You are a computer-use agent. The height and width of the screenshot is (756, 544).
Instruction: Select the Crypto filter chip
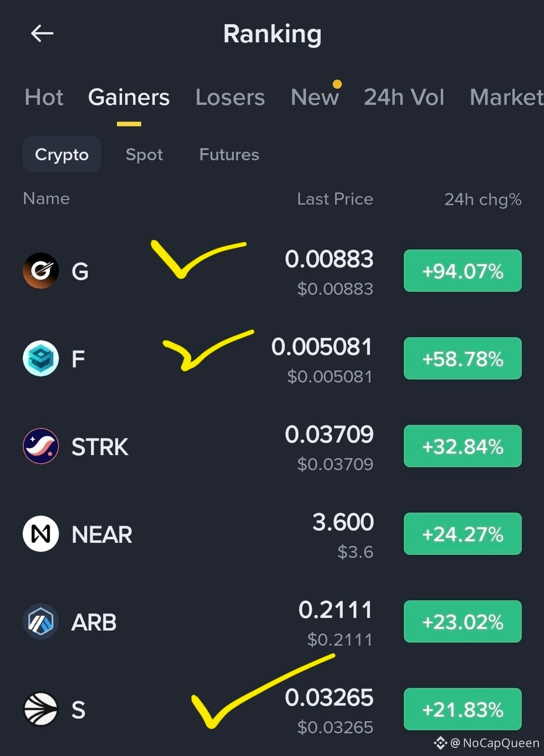62,154
